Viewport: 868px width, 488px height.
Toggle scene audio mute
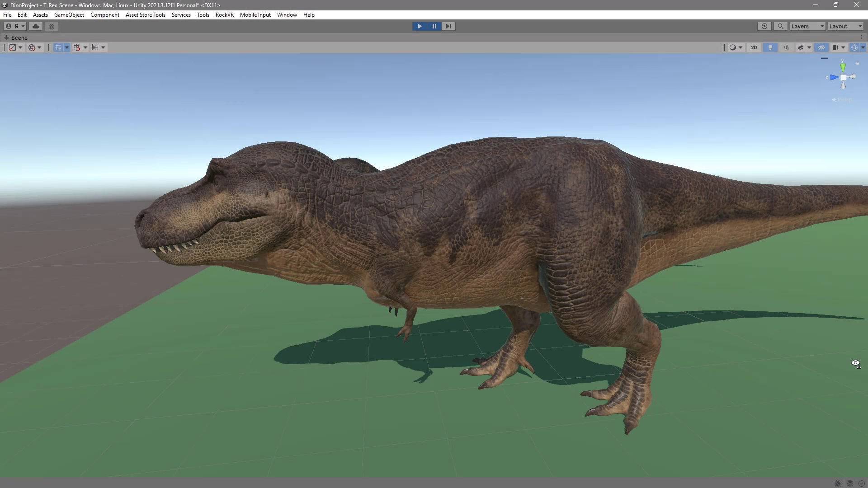coord(787,47)
